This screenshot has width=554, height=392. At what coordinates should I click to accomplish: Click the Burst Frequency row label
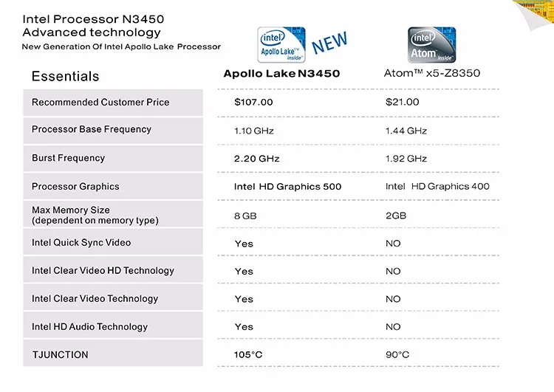point(113,158)
